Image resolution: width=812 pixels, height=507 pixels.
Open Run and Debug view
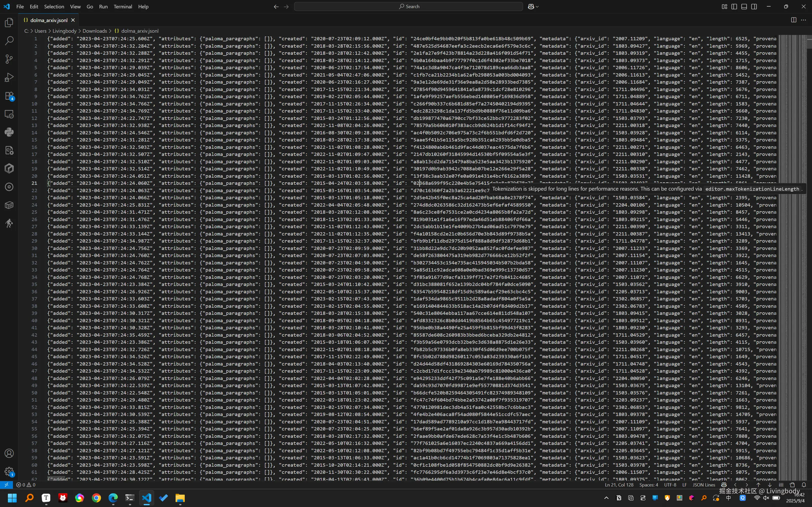[x=9, y=78]
